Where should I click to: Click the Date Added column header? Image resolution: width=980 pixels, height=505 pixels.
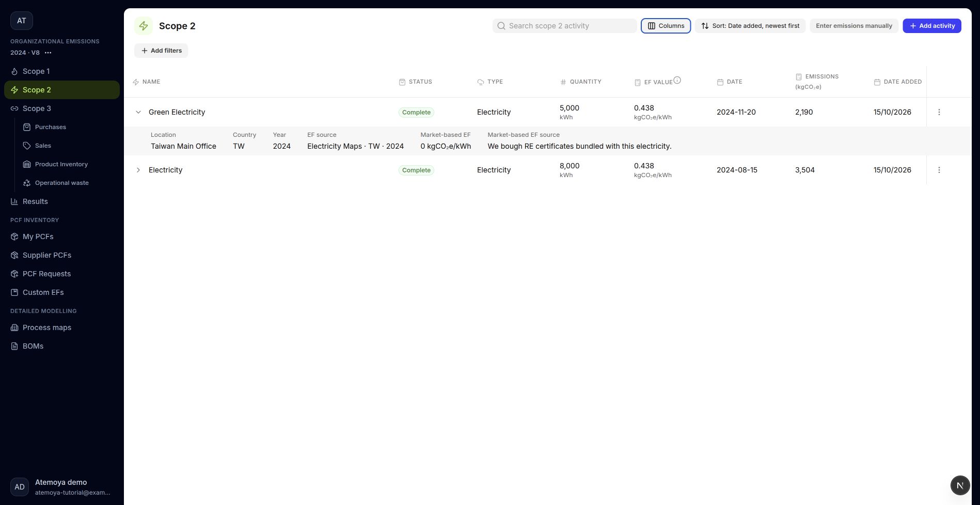(x=898, y=82)
